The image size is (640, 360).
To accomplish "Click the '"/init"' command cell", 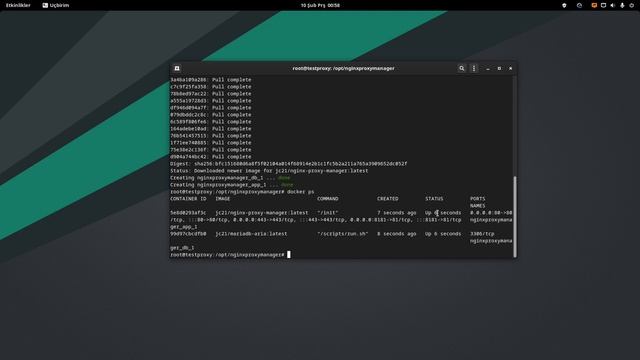I will [x=328, y=213].
